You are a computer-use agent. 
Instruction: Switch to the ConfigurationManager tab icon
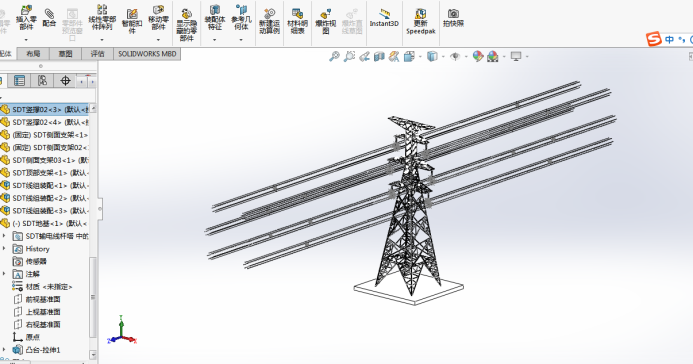pyautogui.click(x=42, y=80)
